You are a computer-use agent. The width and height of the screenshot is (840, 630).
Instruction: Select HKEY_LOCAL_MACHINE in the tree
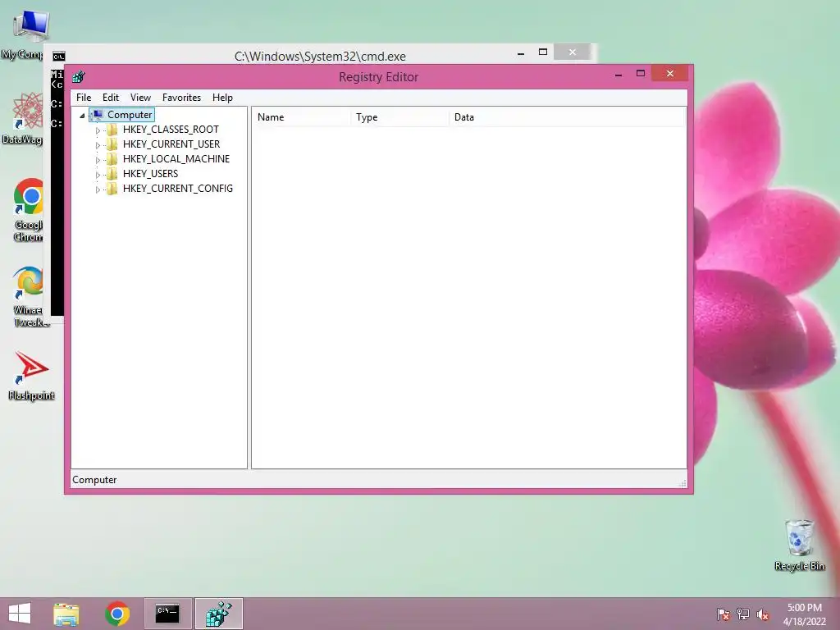pyautogui.click(x=176, y=158)
